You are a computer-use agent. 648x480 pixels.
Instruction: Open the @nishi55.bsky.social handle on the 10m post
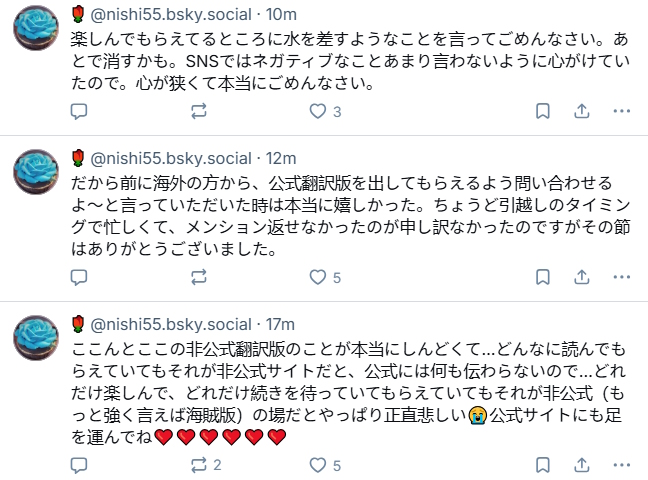171,14
